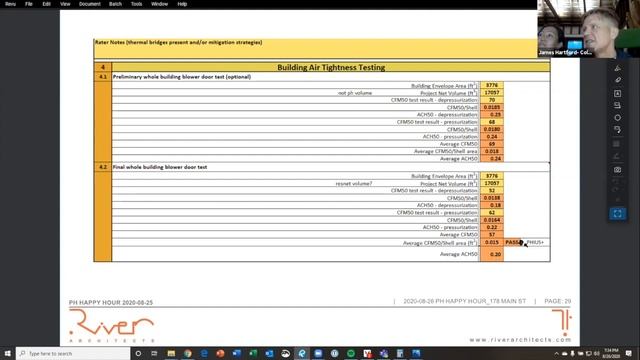Click the '0.018' Average CFM50/Shell area value
This screenshot has height=360, width=640.
pos(492,151)
